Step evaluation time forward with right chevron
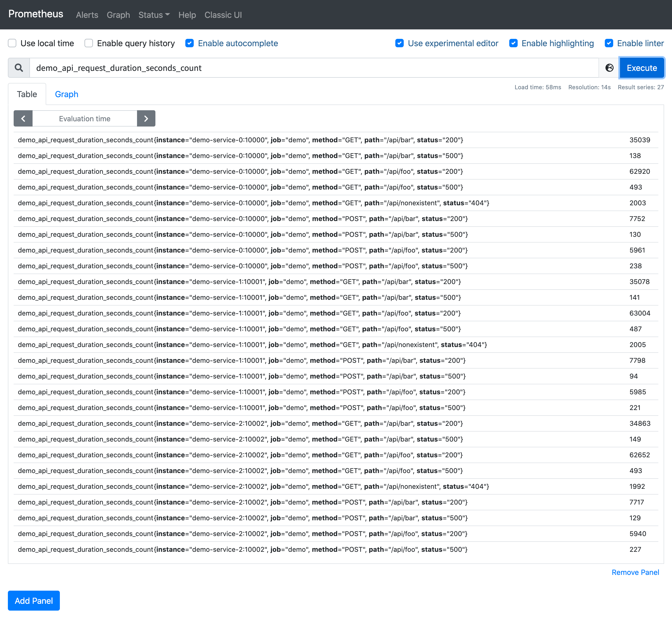672x619 pixels. (x=146, y=119)
